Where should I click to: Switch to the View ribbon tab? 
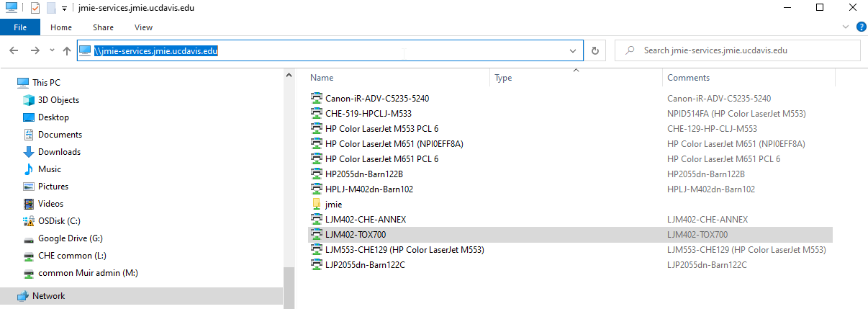[x=143, y=27]
